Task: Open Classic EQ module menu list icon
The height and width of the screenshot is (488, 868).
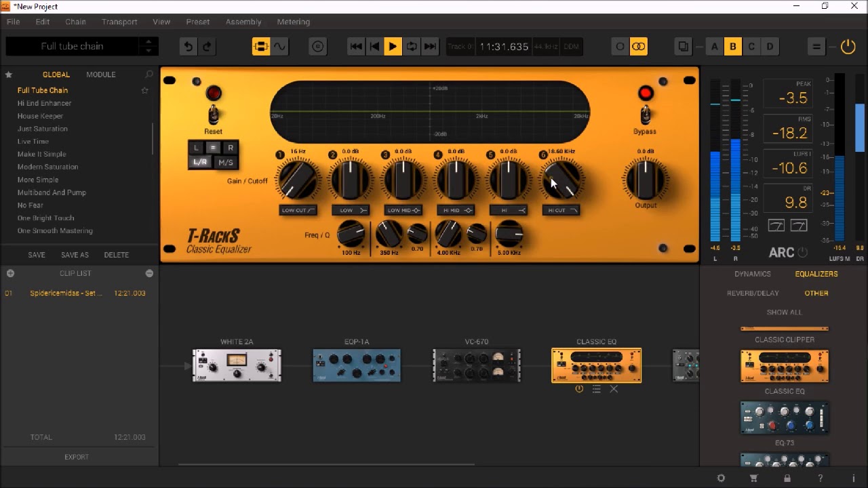Action: pos(596,389)
